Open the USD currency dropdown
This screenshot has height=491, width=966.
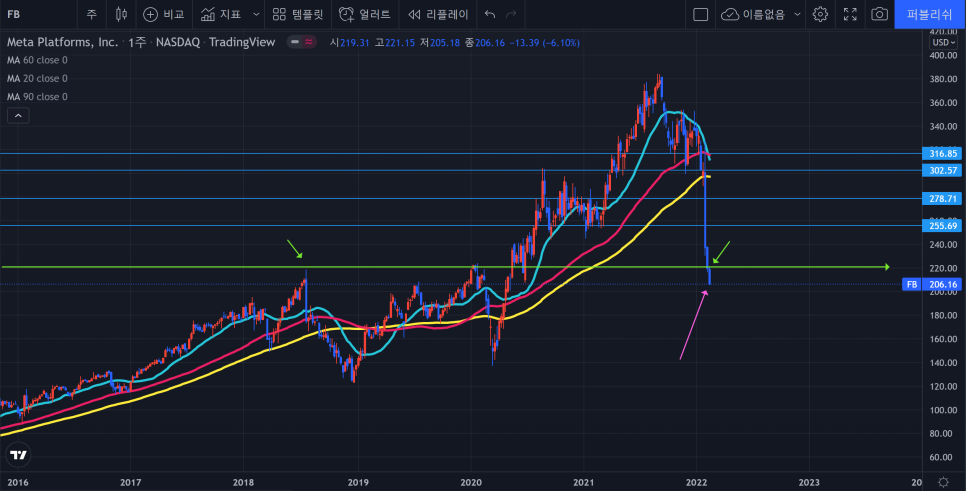[943, 43]
